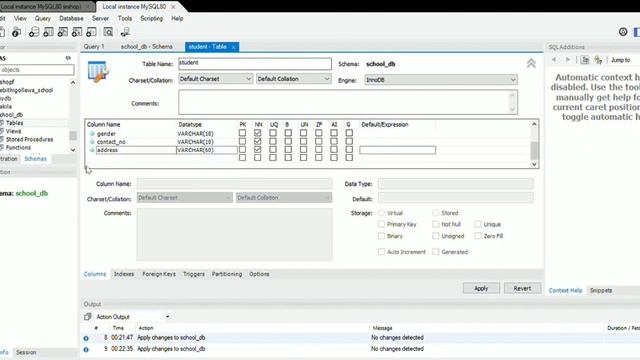
Task: Click the column grid vertical scrollbar thumb
Action: [534, 150]
